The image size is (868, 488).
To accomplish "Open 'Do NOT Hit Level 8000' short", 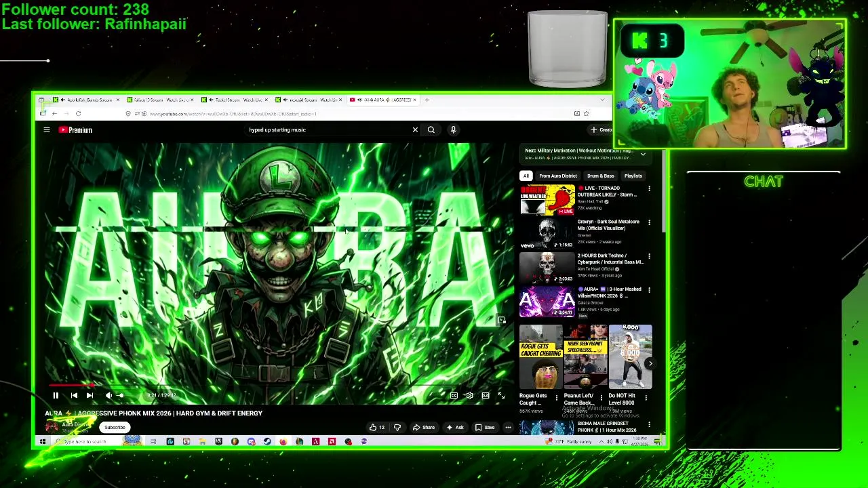I will pyautogui.click(x=630, y=357).
